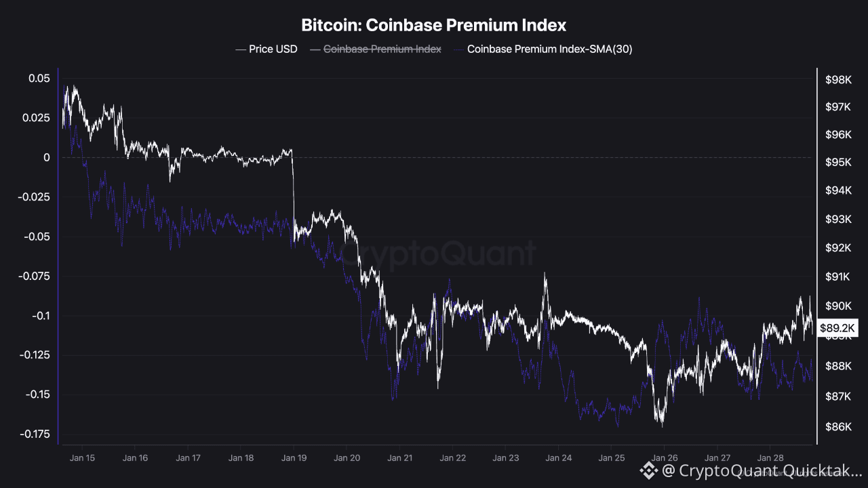Click the CryptoQuant watermark in chart center
868x488 pixels.
point(437,254)
